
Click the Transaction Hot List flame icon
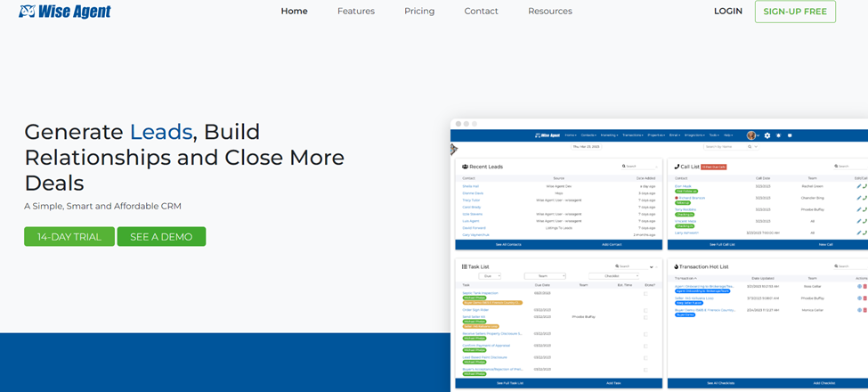tap(677, 267)
